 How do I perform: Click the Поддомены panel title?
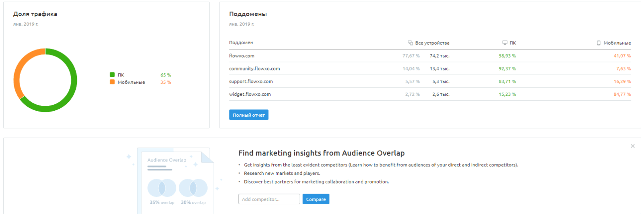tap(248, 14)
